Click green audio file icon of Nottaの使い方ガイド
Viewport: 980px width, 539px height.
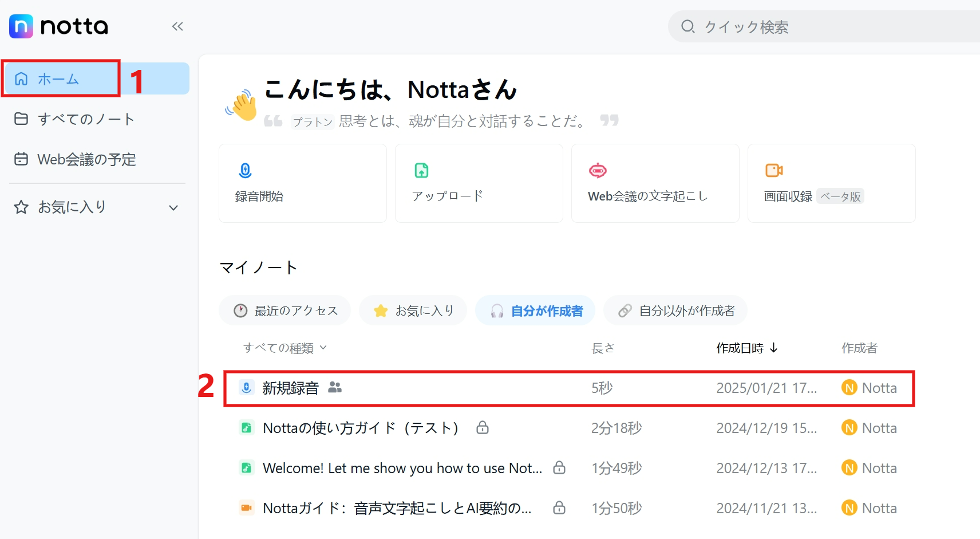point(246,428)
